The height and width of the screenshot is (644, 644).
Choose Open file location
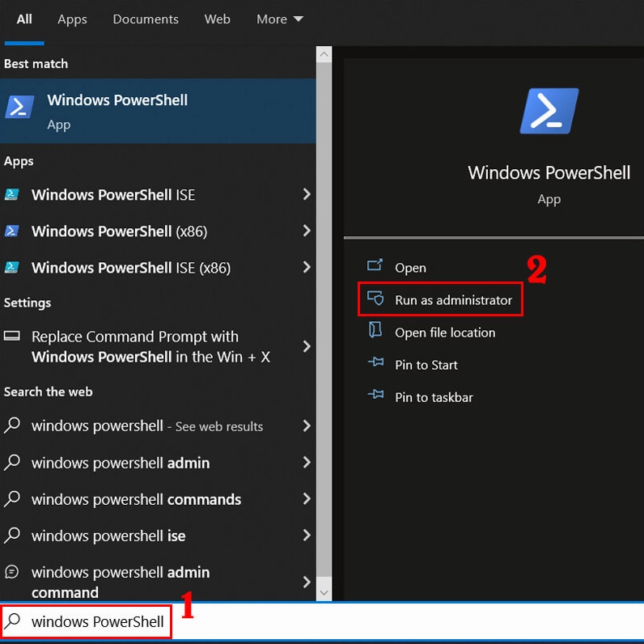click(445, 333)
